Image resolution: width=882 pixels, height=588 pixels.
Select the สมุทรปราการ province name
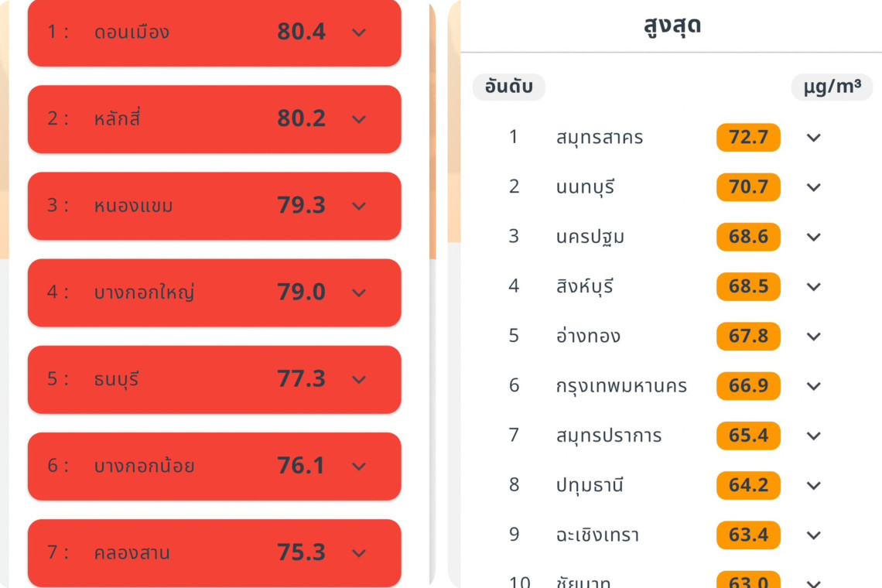click(608, 436)
